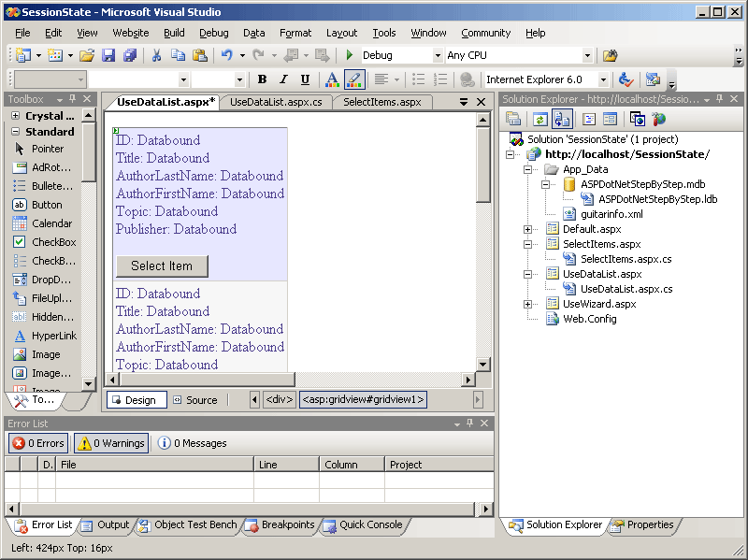
Task: Toggle the Errors filter in Error List
Action: point(38,443)
